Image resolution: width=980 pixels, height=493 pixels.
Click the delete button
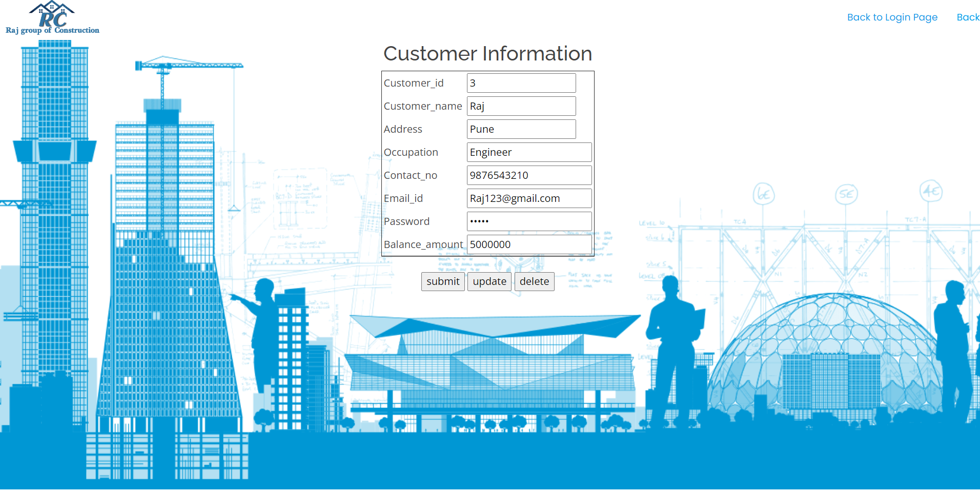534,281
